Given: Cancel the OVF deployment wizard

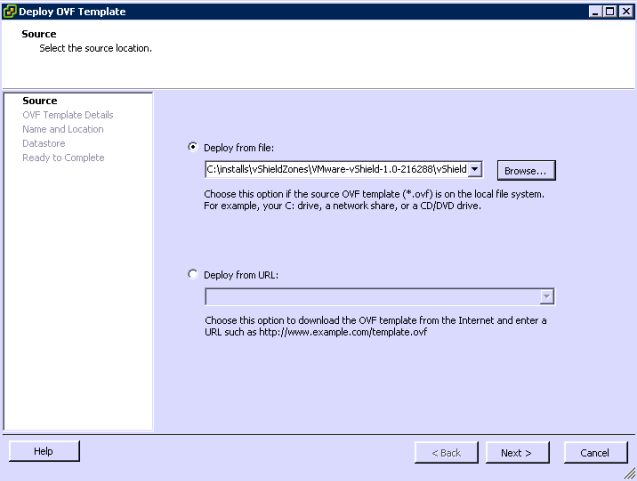Looking at the screenshot, I should (595, 453).
